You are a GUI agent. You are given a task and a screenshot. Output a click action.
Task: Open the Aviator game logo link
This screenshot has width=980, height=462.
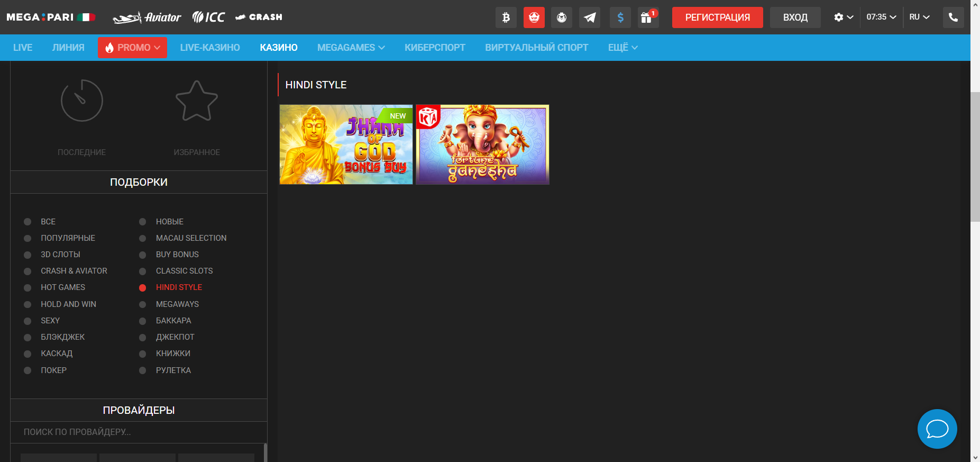(x=146, y=17)
